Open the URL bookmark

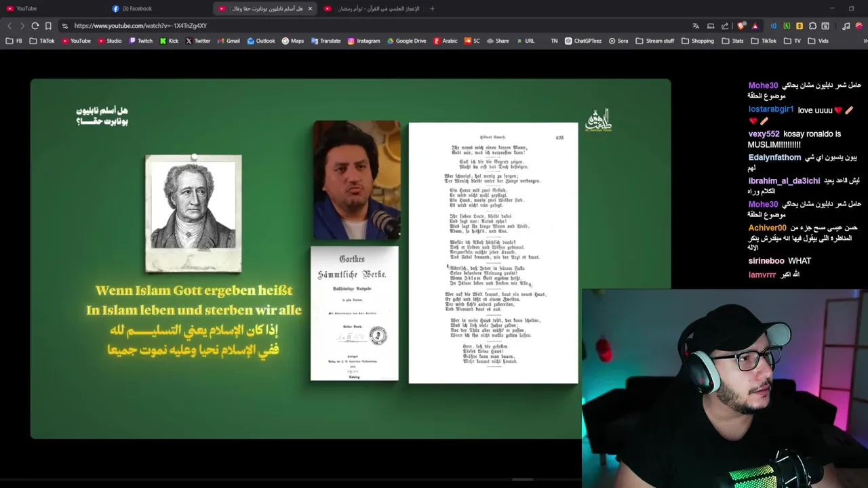pyautogui.click(x=526, y=41)
